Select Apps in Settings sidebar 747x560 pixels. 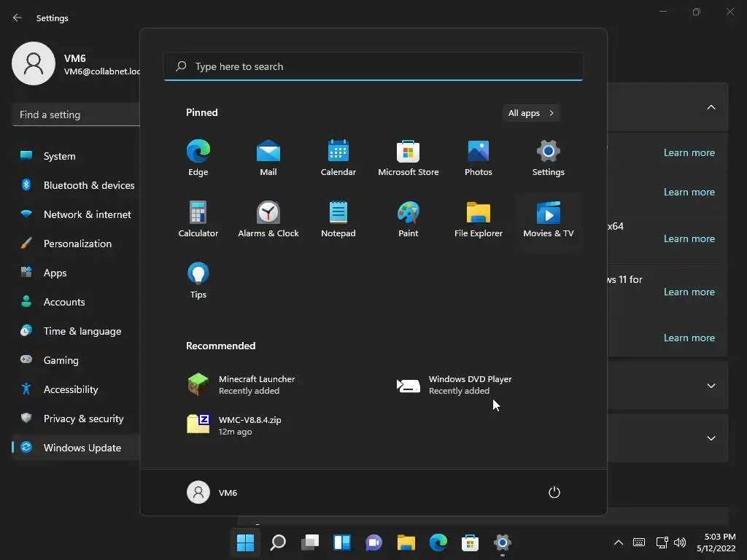click(76, 273)
